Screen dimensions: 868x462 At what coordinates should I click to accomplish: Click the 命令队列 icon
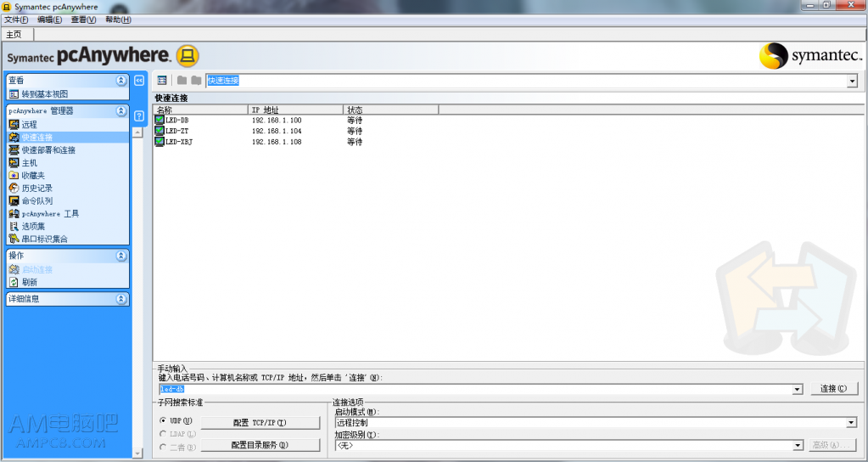pyautogui.click(x=14, y=200)
